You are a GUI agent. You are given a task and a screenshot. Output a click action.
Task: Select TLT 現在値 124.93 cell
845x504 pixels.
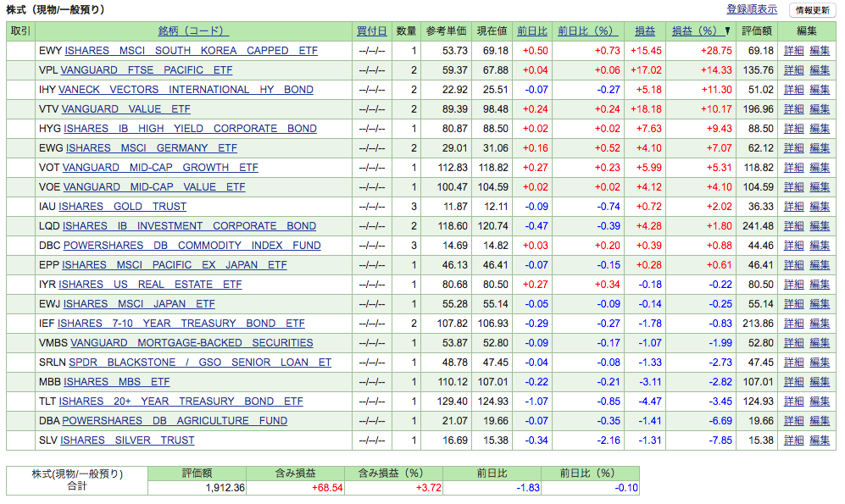tap(493, 402)
